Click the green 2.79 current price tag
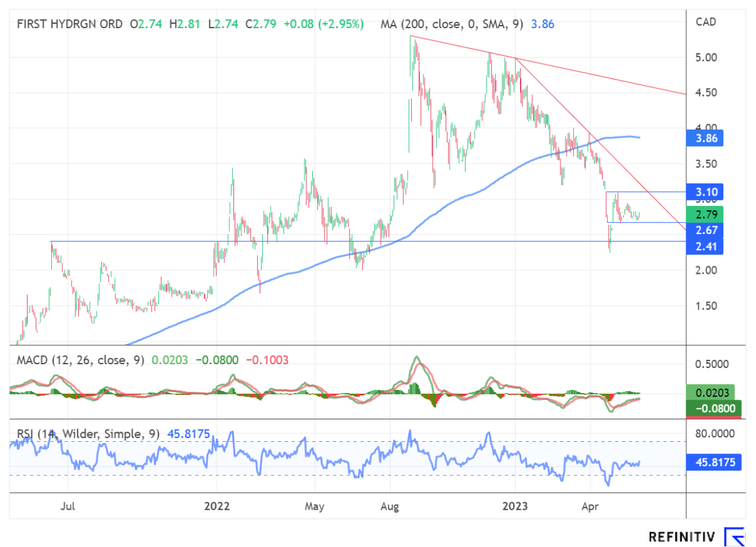The height and width of the screenshot is (547, 756). click(705, 214)
